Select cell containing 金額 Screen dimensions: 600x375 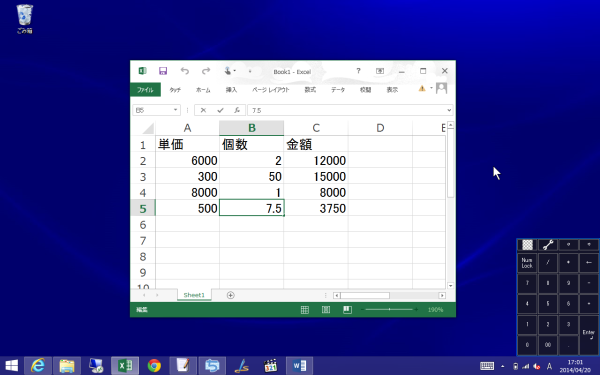[316, 144]
